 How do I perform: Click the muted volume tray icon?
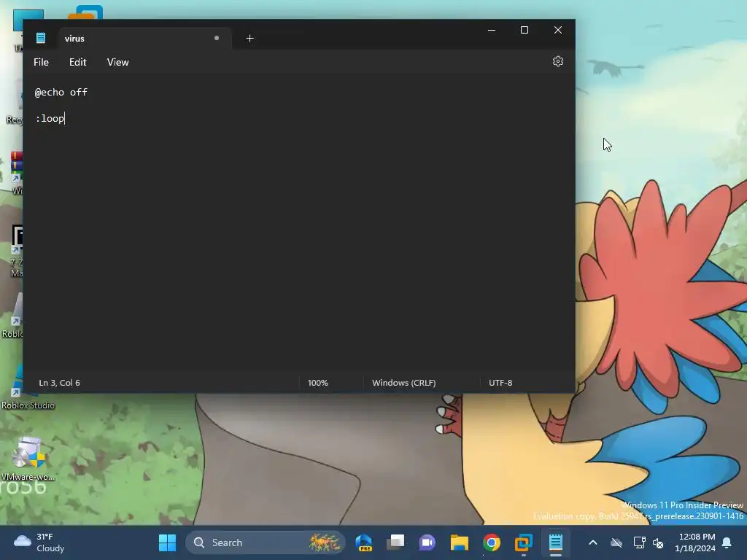click(658, 542)
